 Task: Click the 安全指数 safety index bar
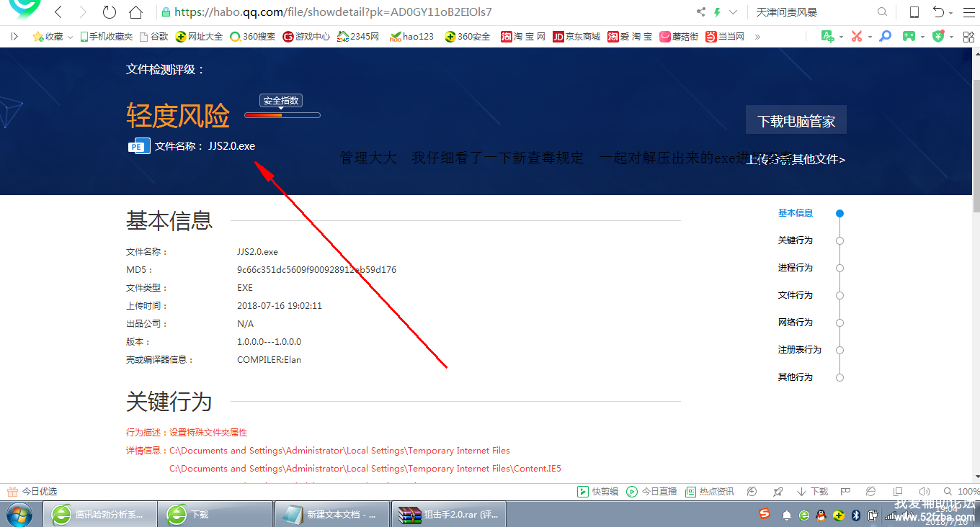[x=282, y=115]
